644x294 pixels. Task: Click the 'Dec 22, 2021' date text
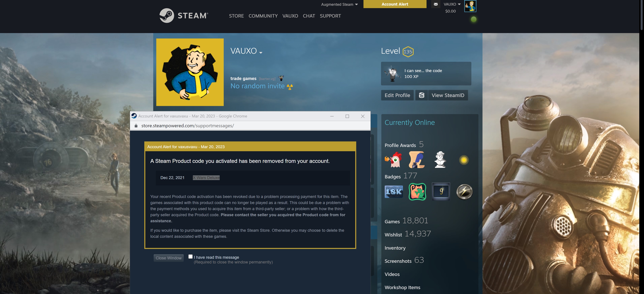tap(172, 178)
